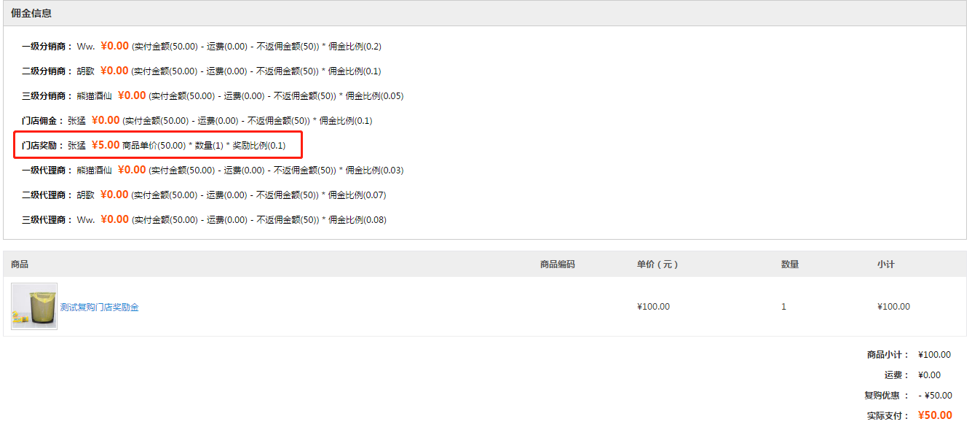
Task: Click the 张猛 name in 门店佣金 row
Action: (77, 120)
